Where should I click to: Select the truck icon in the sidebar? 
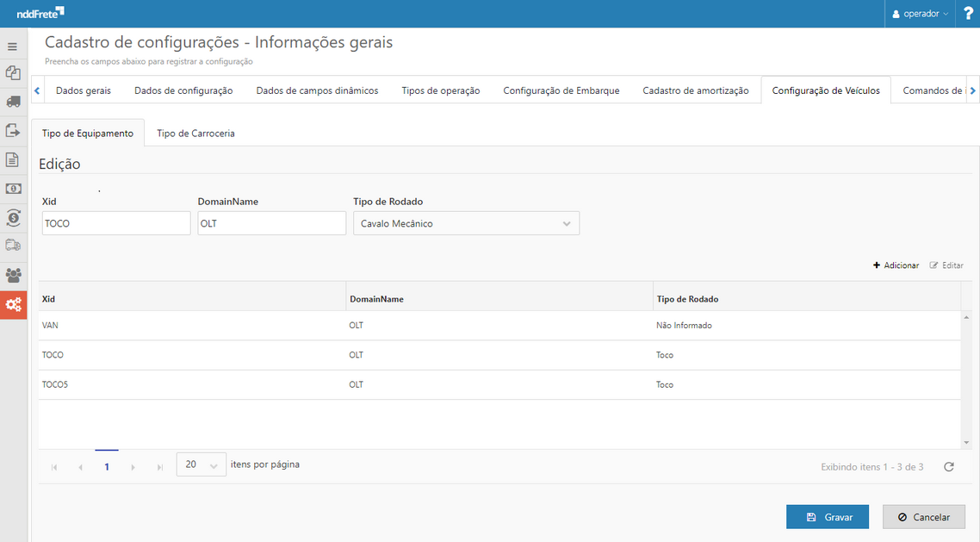tap(13, 102)
